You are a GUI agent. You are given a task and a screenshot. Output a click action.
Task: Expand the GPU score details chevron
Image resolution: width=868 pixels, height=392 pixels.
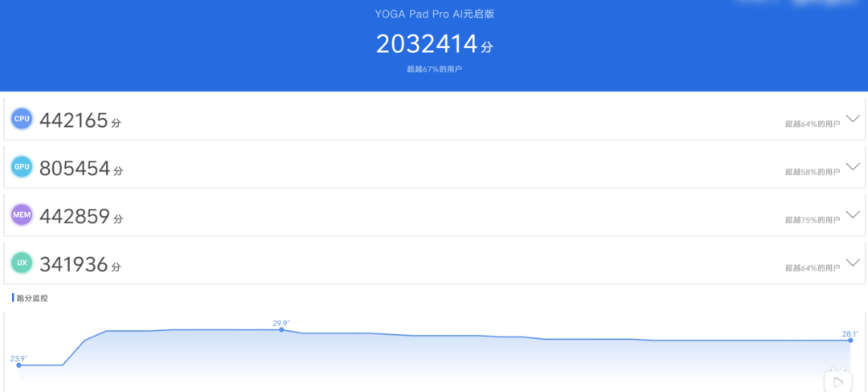tap(853, 166)
